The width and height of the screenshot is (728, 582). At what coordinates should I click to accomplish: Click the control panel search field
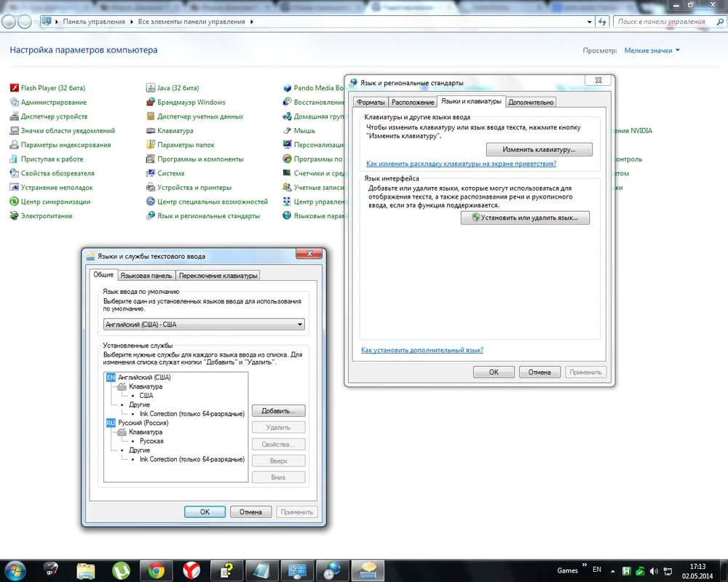pos(661,22)
